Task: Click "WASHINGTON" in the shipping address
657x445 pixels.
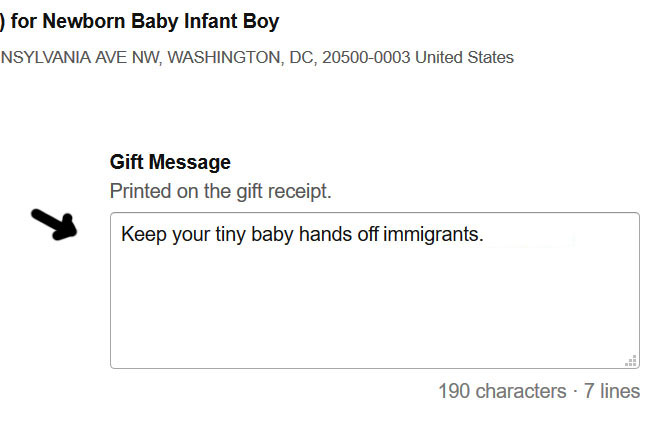Action: coord(222,57)
